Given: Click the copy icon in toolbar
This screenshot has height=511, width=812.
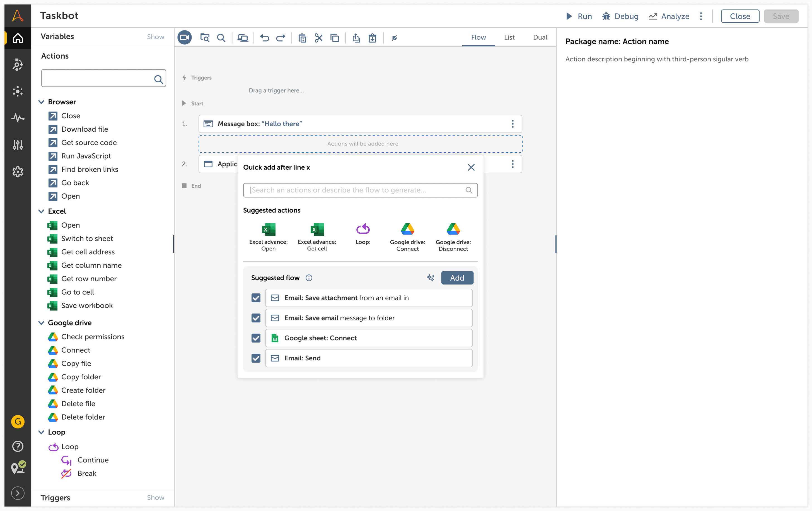Looking at the screenshot, I should [335, 38].
